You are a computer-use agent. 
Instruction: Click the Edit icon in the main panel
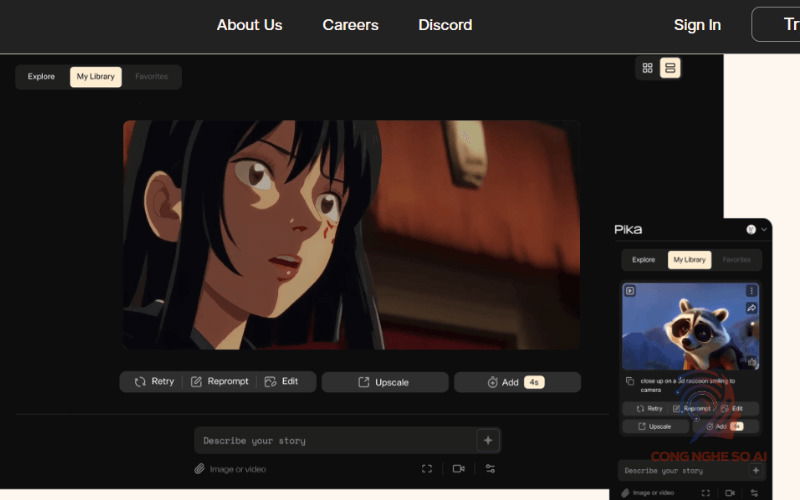[x=270, y=382]
